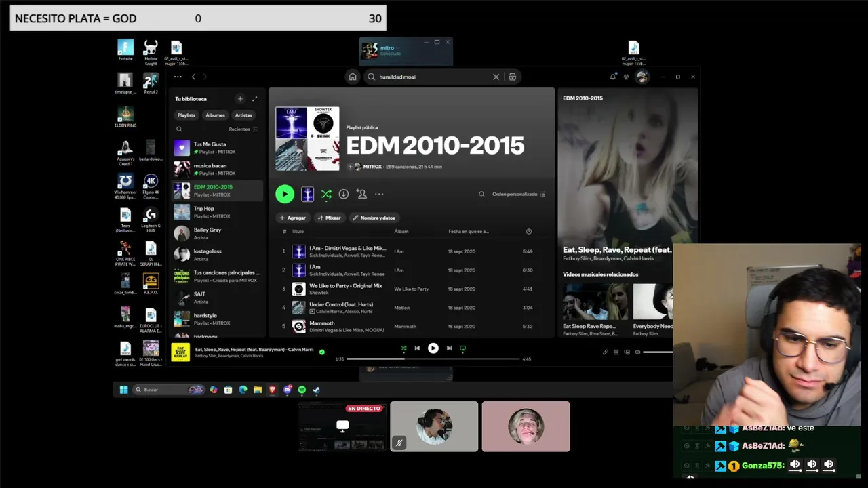This screenshot has height=488, width=868.
Task: Open the Spotify three-dots main menu
Action: coord(178,77)
